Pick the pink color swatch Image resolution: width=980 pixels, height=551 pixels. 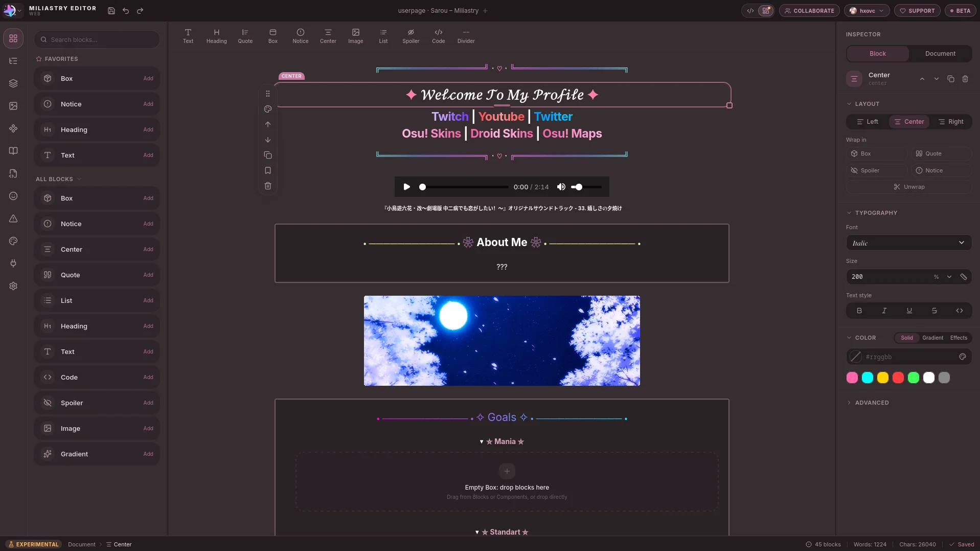point(852,378)
